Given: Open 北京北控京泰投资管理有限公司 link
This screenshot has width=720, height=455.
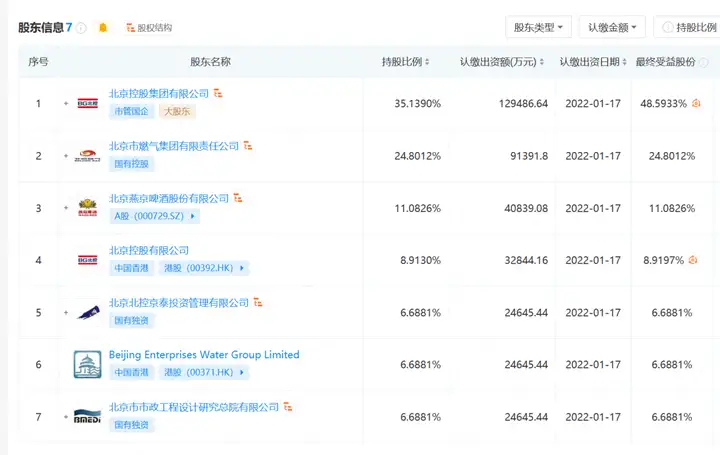Looking at the screenshot, I should [179, 303].
